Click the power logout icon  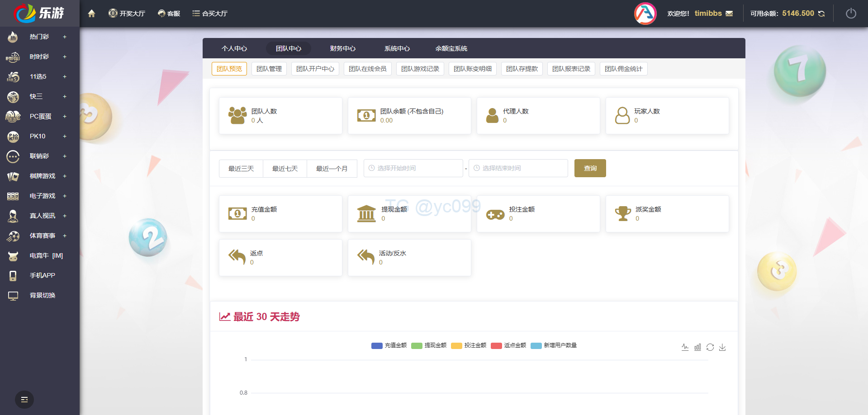851,14
